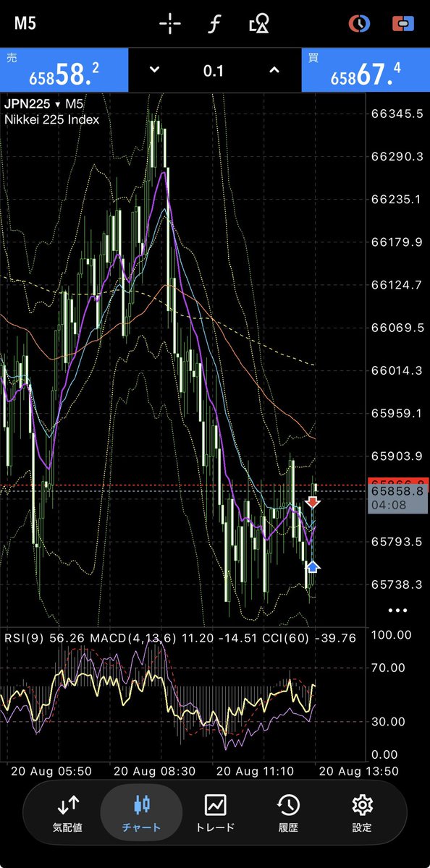
Task: Open the drawing objects tool
Action: point(259,25)
